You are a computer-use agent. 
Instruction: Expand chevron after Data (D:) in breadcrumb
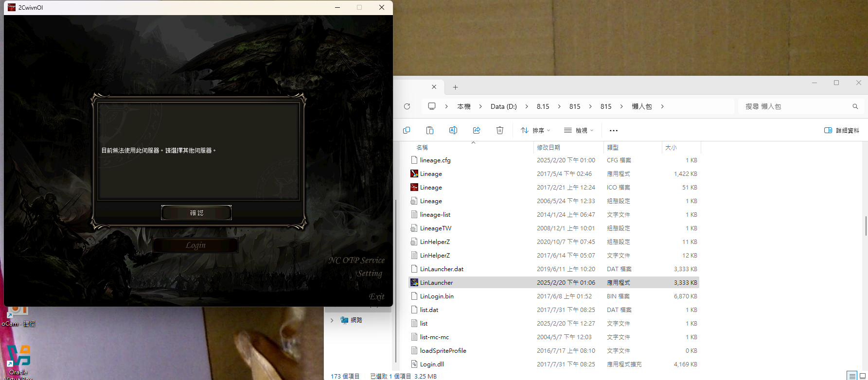tap(527, 106)
